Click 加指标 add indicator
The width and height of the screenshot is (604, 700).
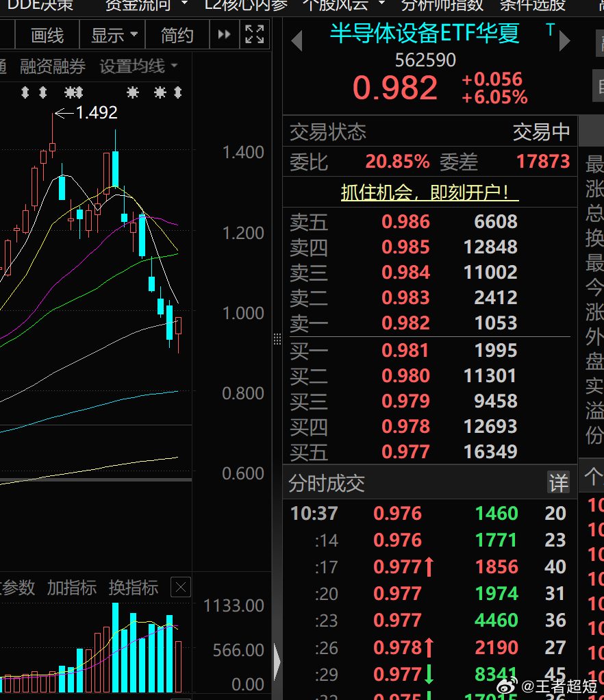(72, 588)
